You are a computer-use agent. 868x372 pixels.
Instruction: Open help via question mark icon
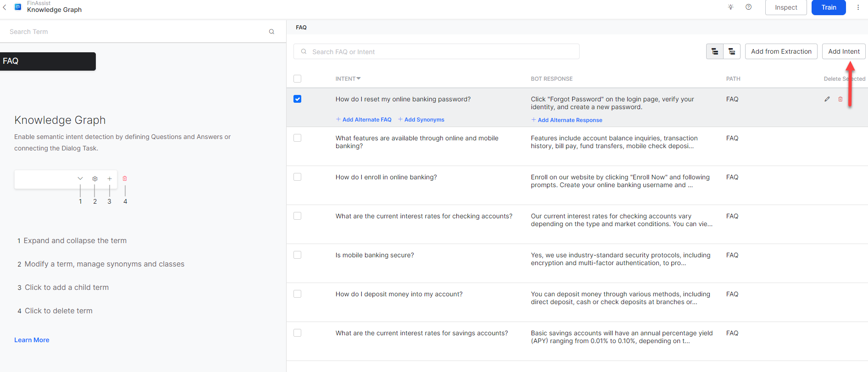pyautogui.click(x=748, y=7)
